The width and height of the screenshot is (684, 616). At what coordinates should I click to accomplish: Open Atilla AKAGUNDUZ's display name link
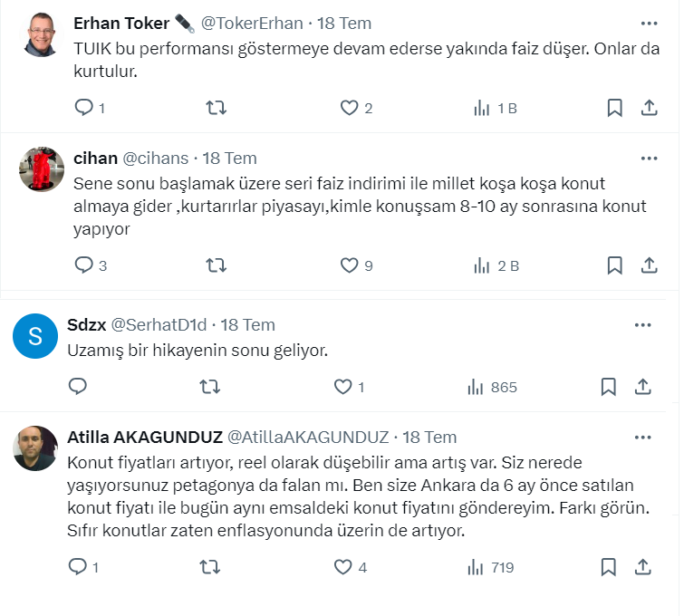[x=145, y=437]
